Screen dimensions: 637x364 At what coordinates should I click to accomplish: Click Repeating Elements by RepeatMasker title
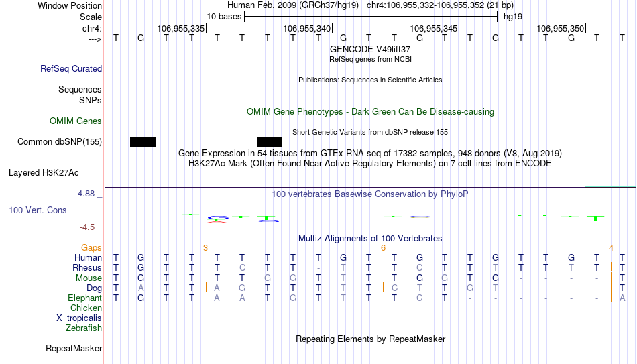[371, 339]
